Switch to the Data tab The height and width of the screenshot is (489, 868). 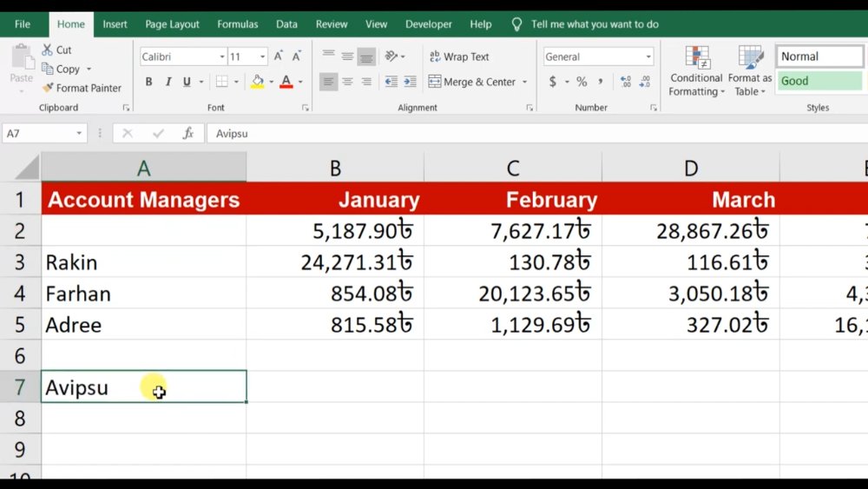point(286,24)
